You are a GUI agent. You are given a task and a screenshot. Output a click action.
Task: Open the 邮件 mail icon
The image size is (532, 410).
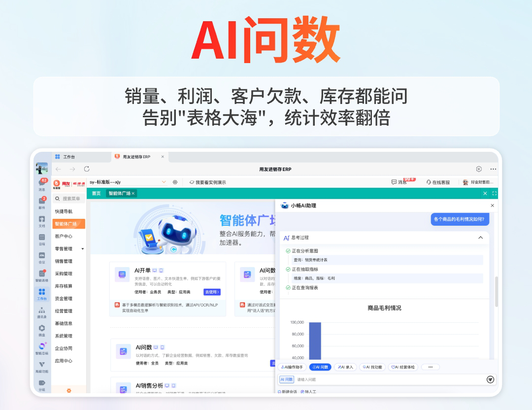point(42,202)
